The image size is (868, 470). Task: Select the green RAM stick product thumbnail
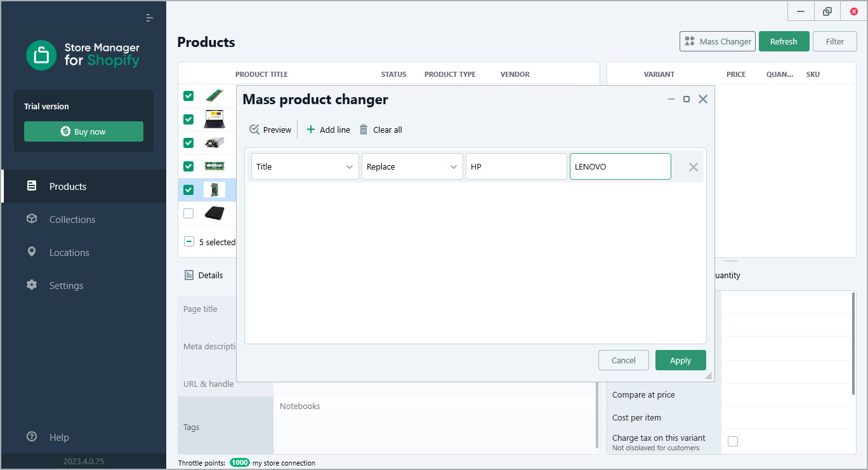coord(214,96)
